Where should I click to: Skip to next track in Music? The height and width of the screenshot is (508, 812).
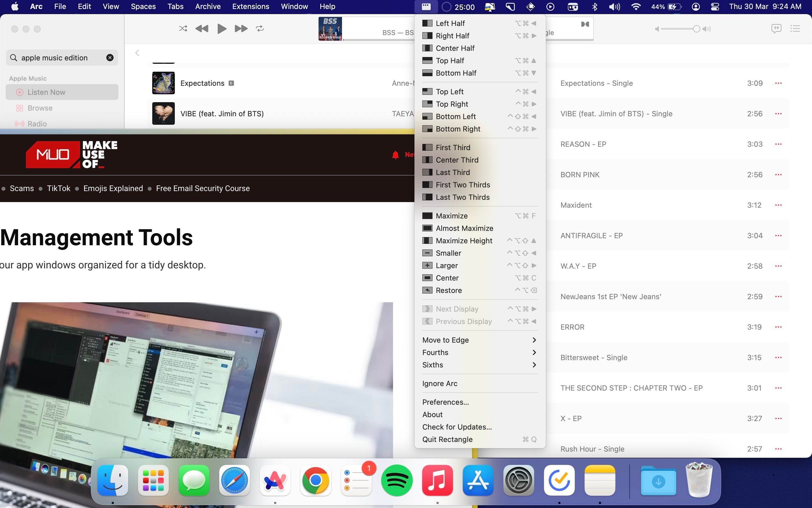[x=241, y=29]
